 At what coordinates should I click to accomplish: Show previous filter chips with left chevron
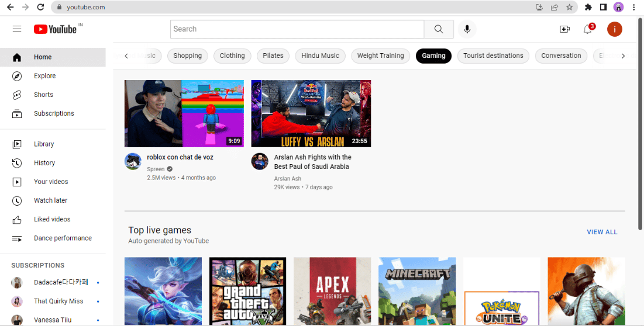tap(126, 56)
